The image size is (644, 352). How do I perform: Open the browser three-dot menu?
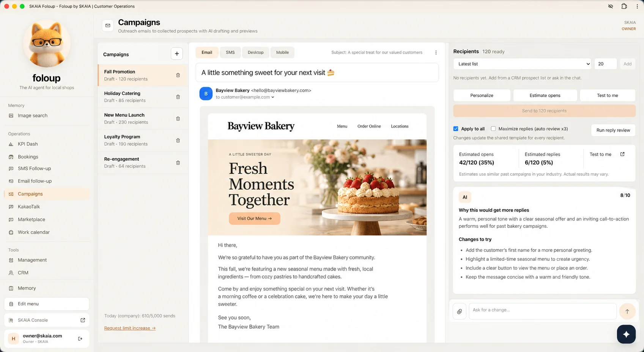click(637, 6)
